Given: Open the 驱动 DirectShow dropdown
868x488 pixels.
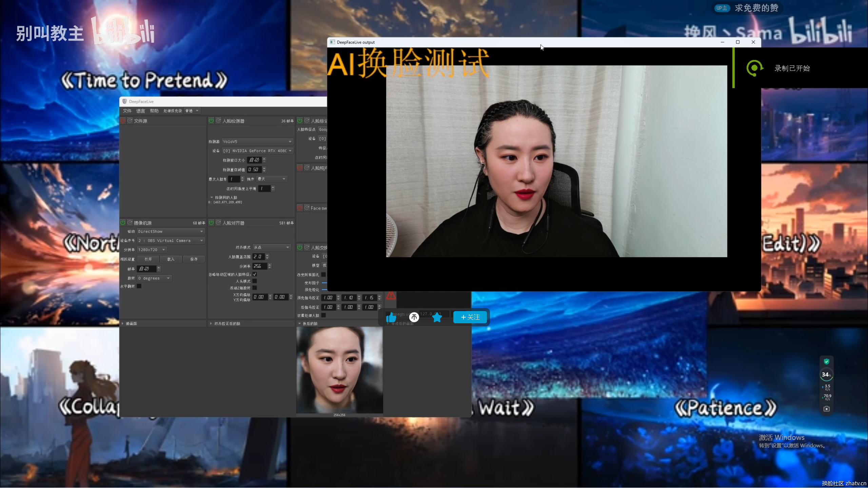Looking at the screenshot, I should [171, 231].
